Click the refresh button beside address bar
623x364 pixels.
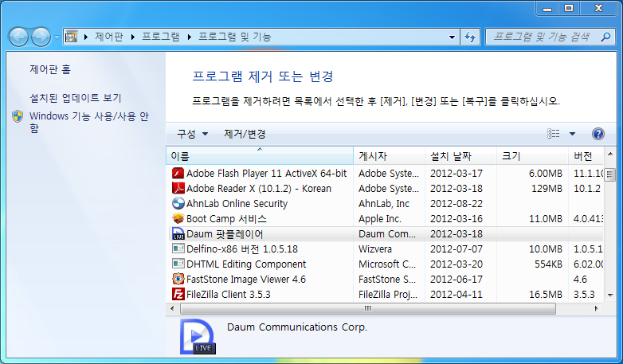point(469,37)
